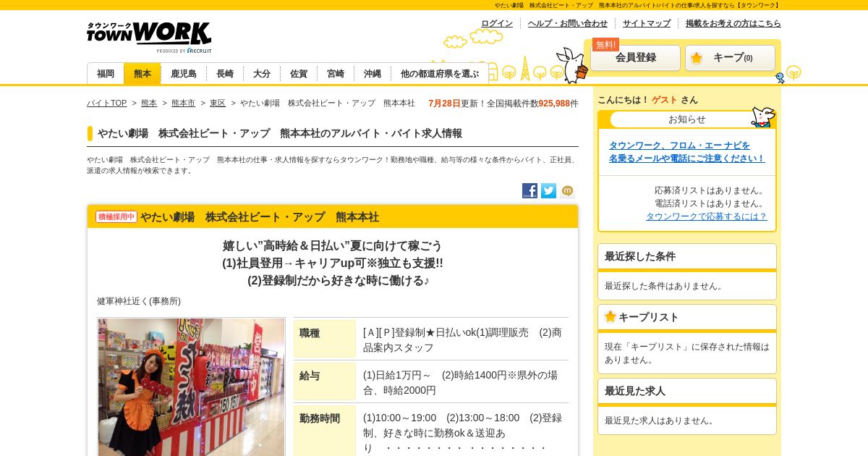This screenshot has width=868, height=456.
Task: Select the 福岡 prefecture tab
Action: [106, 74]
